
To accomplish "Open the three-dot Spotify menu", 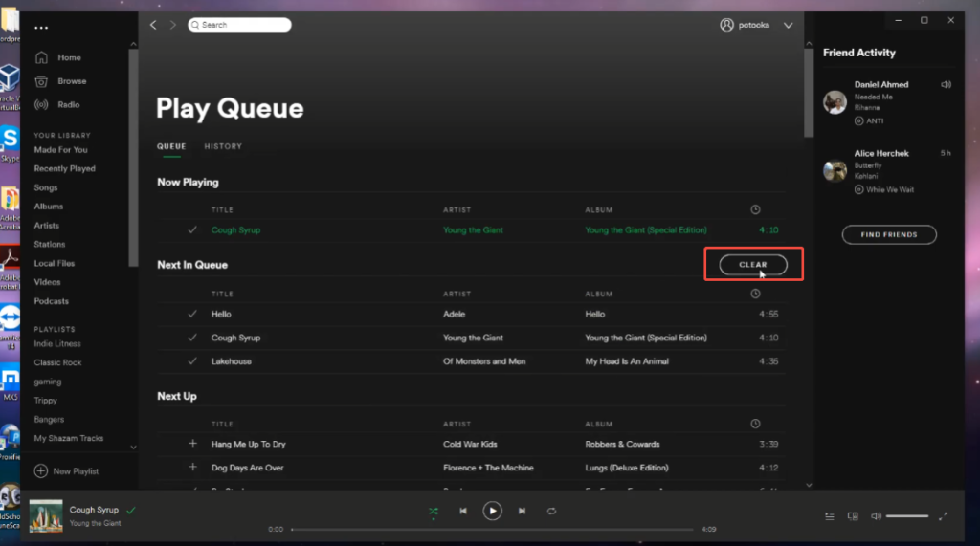I will [x=41, y=28].
